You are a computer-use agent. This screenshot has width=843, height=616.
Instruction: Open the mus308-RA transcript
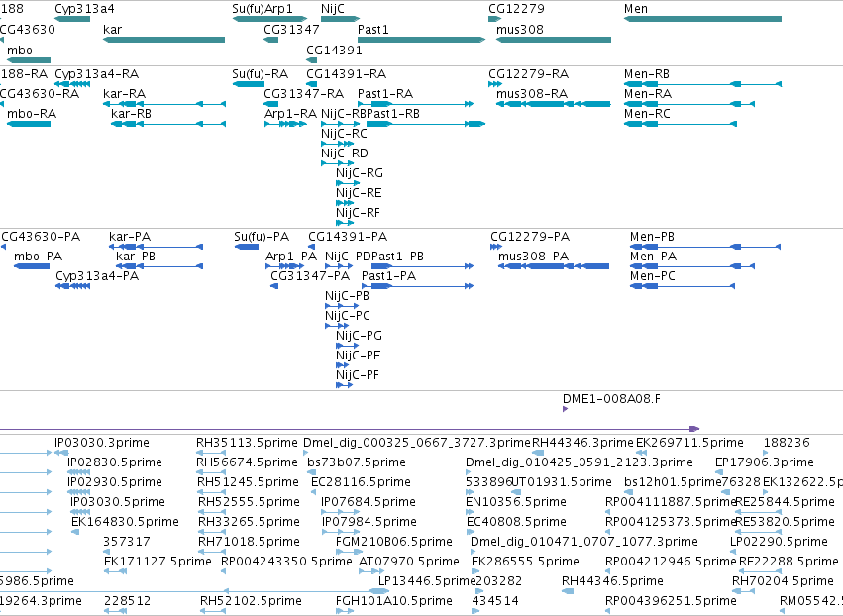coord(554,104)
